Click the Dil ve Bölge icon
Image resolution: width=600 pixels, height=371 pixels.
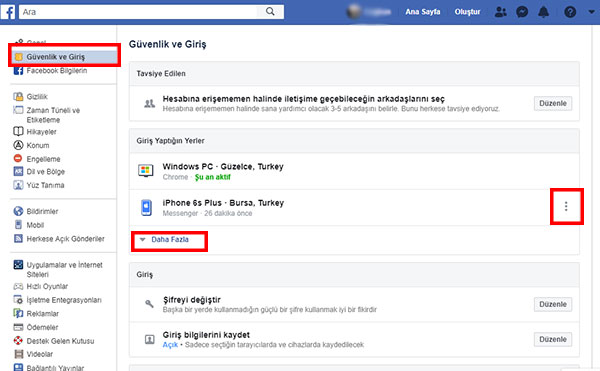click(18, 171)
